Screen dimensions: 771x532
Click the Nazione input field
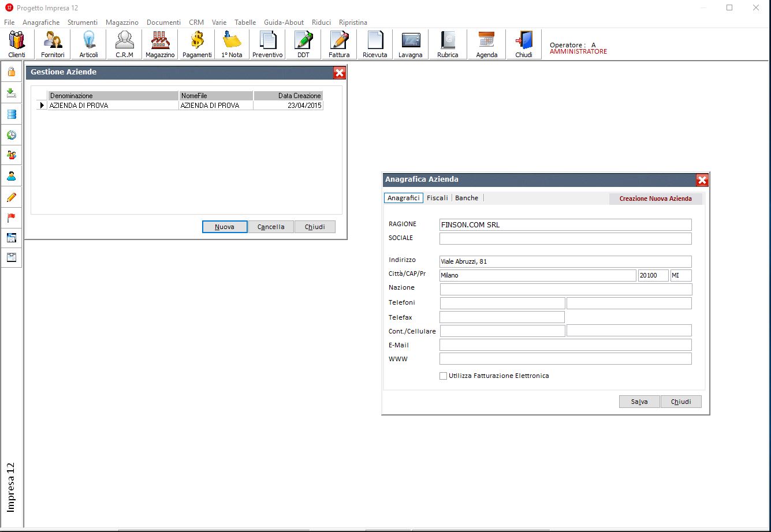coord(565,289)
